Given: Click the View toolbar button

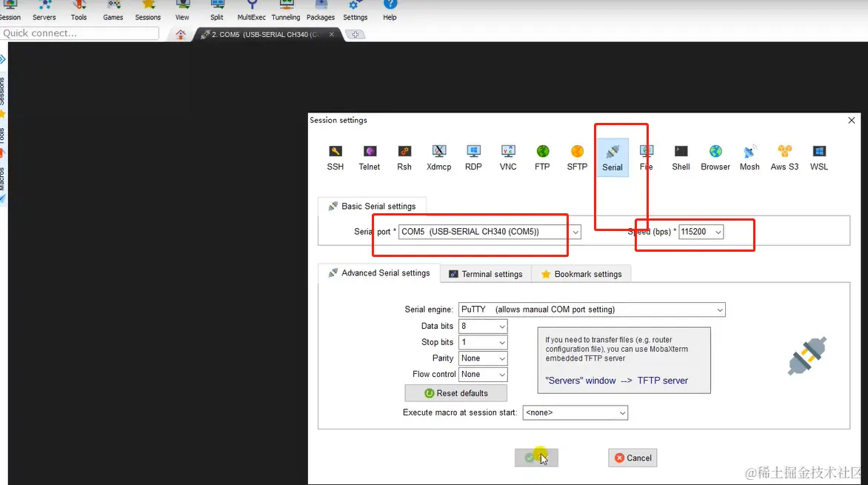Looking at the screenshot, I should 182,10.
